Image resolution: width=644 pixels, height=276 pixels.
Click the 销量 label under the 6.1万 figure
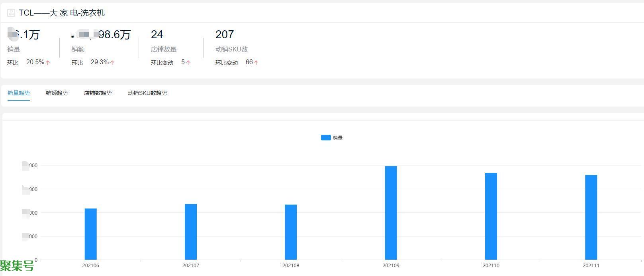(14, 49)
